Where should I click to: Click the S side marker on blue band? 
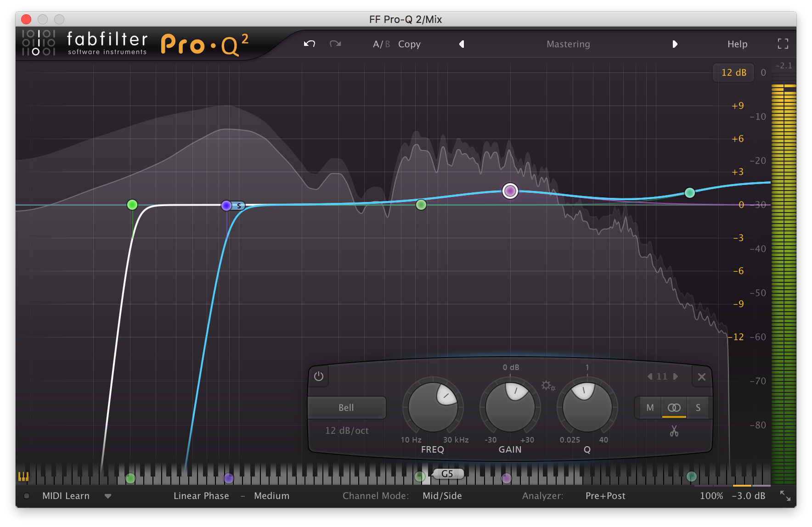[x=239, y=206]
